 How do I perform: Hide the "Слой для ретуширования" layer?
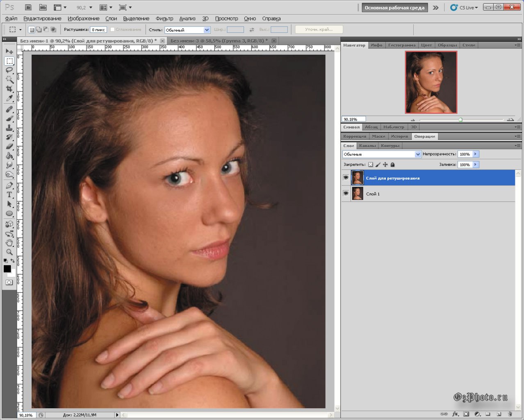(x=346, y=178)
